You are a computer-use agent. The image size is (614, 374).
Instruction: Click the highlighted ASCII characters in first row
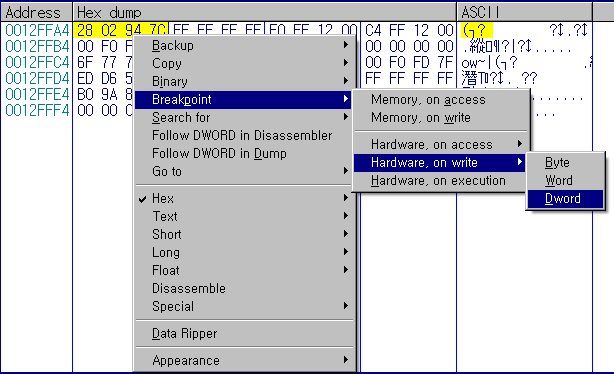pyautogui.click(x=477, y=30)
